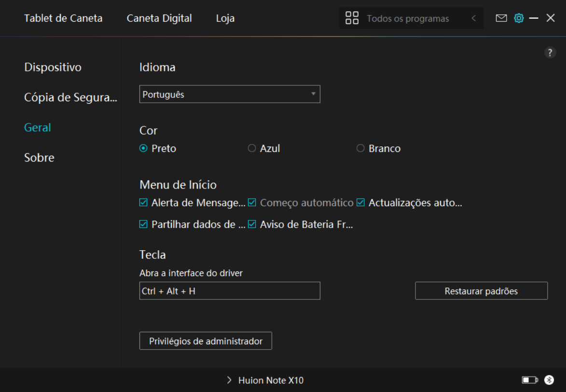
Task: Select the Azul color theme
Action: pos(252,149)
